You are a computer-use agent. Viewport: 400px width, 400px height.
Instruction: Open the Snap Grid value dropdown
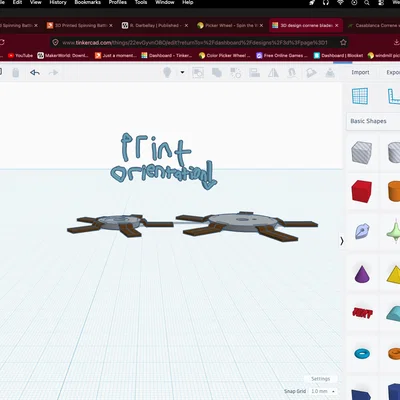[323, 391]
